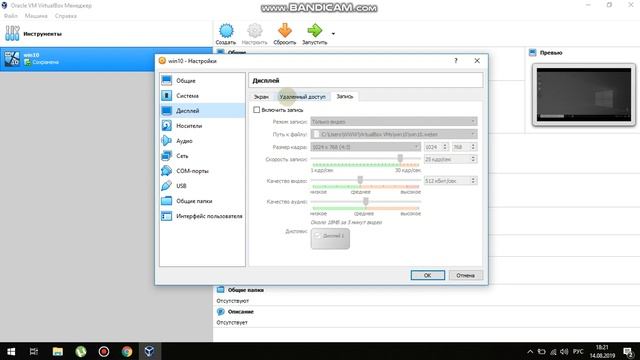Select the win10 virtual machine entry
The image size is (640, 360).
(x=106, y=59)
